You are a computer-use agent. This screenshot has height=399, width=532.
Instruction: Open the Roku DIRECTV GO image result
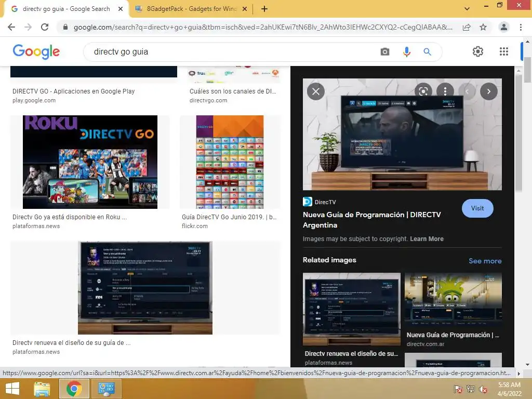(x=90, y=162)
